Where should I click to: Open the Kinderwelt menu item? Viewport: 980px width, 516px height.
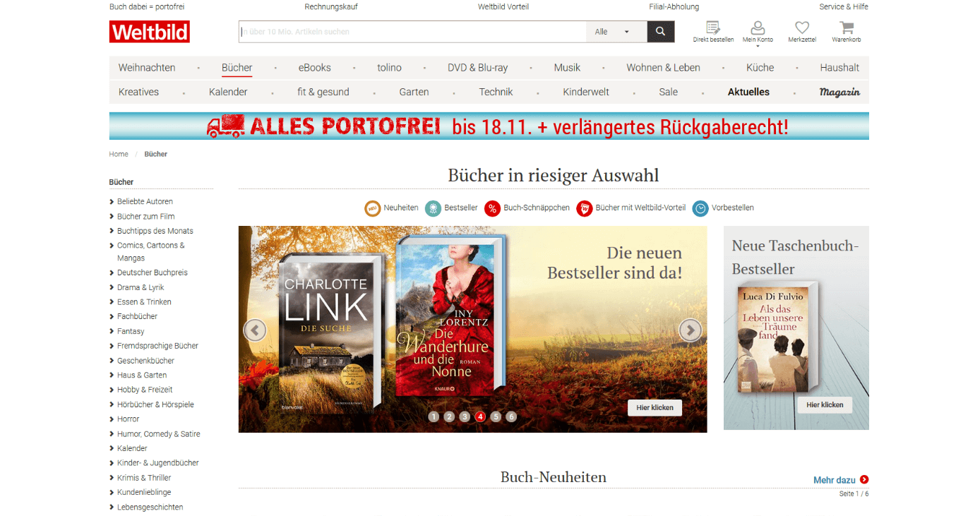(586, 92)
